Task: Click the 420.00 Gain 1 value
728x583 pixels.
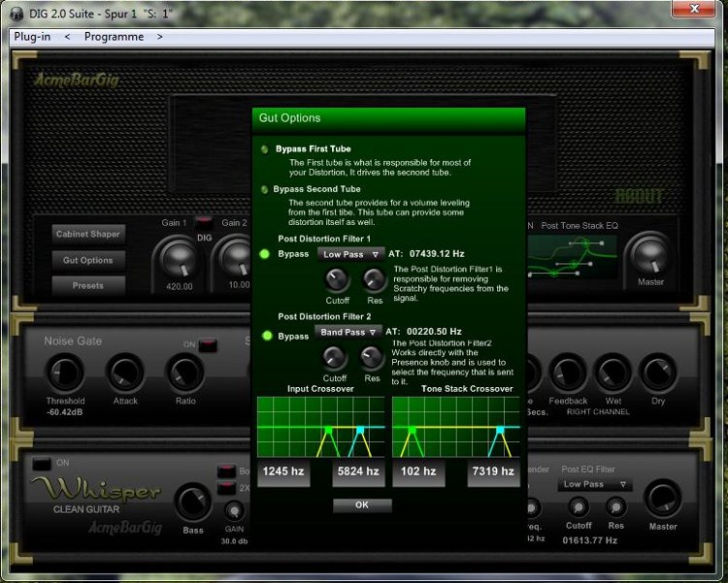Action: coord(180,286)
